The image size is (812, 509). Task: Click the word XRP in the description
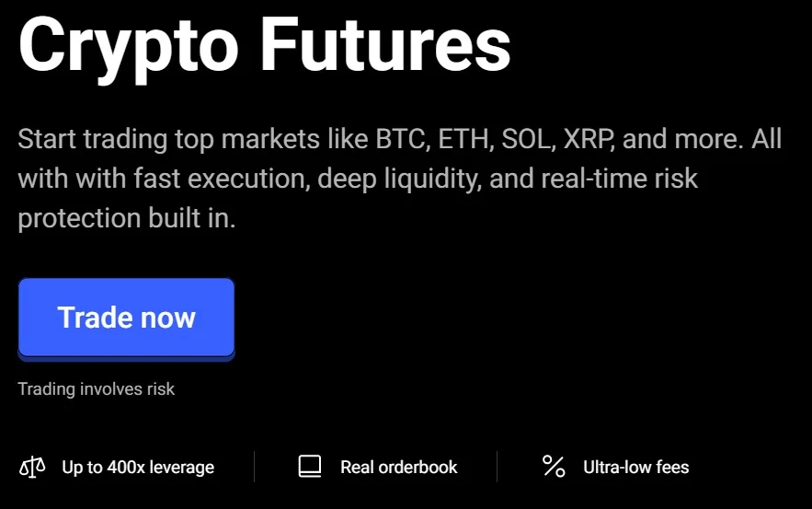pyautogui.click(x=590, y=140)
